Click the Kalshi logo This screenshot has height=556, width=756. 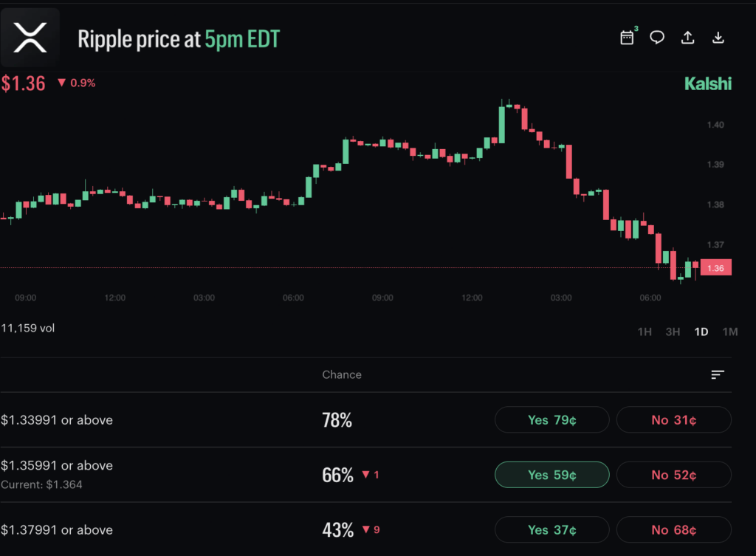[x=707, y=83]
